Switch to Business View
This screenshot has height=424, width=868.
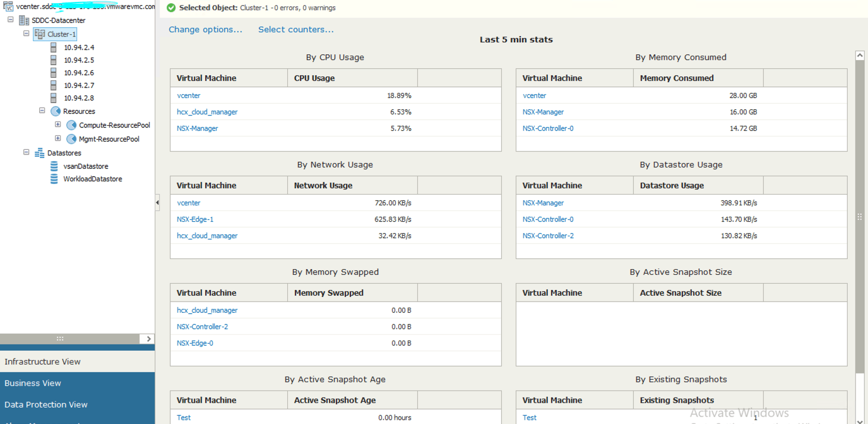tap(33, 383)
